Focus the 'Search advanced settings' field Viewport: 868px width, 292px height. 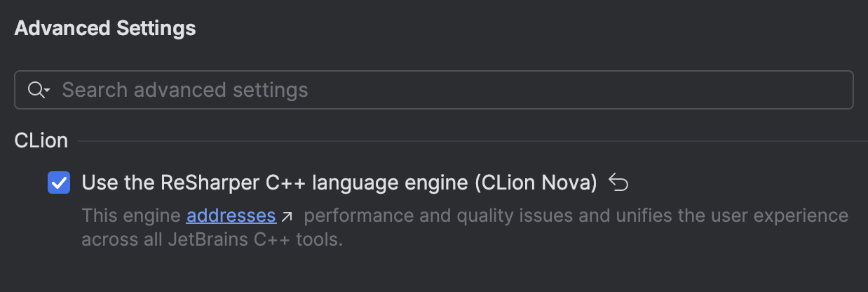point(434,90)
